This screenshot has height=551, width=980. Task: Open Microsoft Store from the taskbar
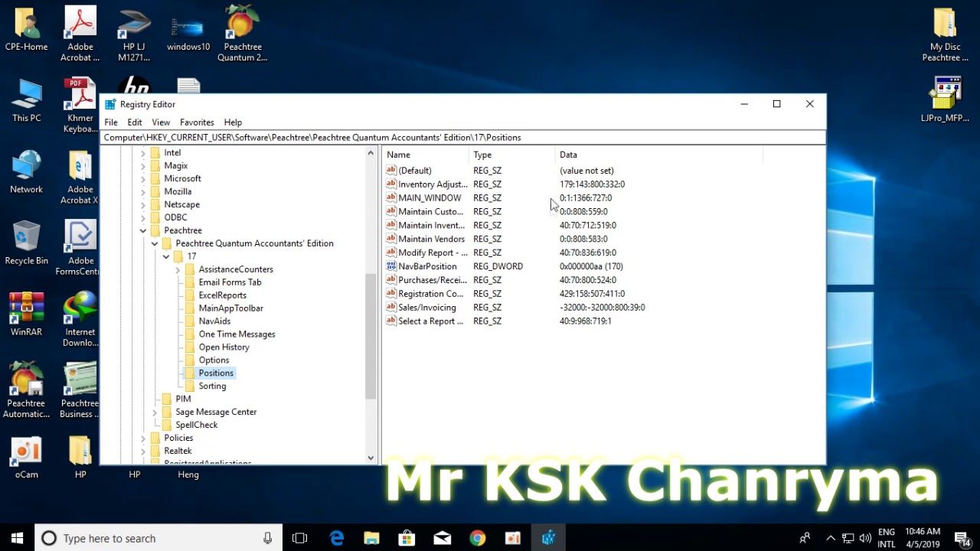(x=407, y=538)
